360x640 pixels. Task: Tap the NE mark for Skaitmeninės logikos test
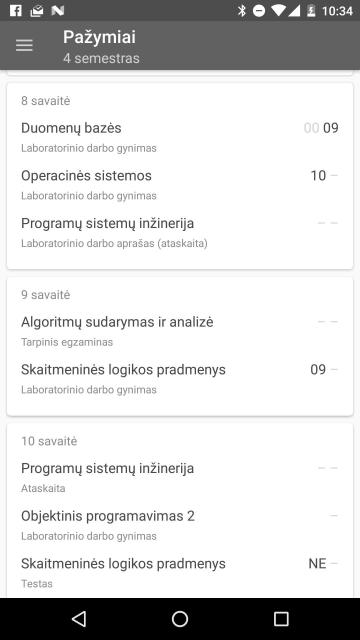tap(317, 564)
